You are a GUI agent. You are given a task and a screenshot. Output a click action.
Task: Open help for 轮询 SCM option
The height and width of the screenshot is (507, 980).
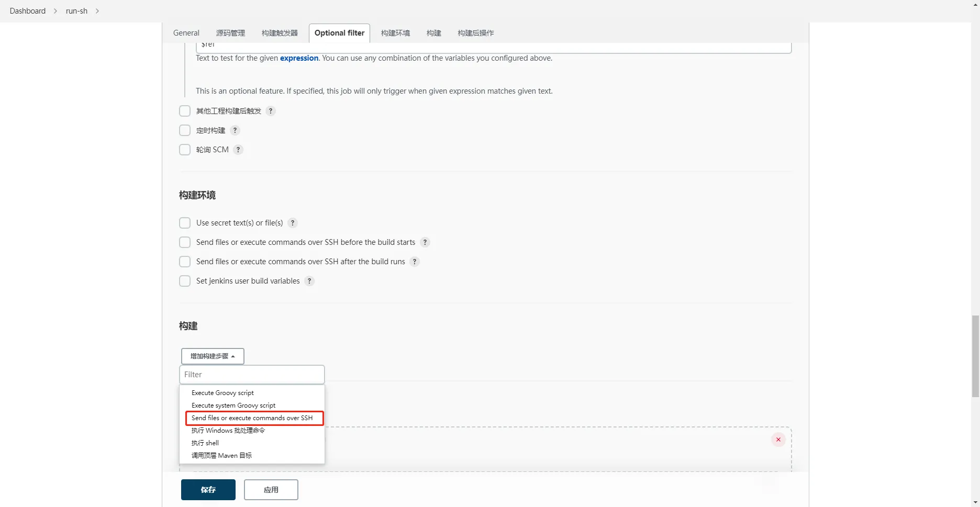tap(238, 150)
